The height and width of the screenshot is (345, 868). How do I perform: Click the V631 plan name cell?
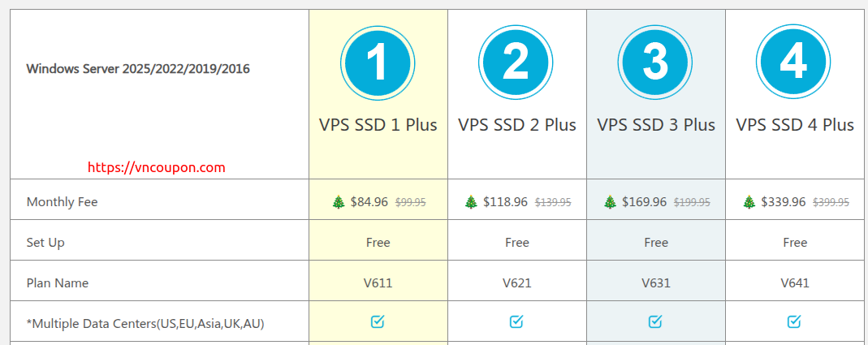pyautogui.click(x=656, y=283)
